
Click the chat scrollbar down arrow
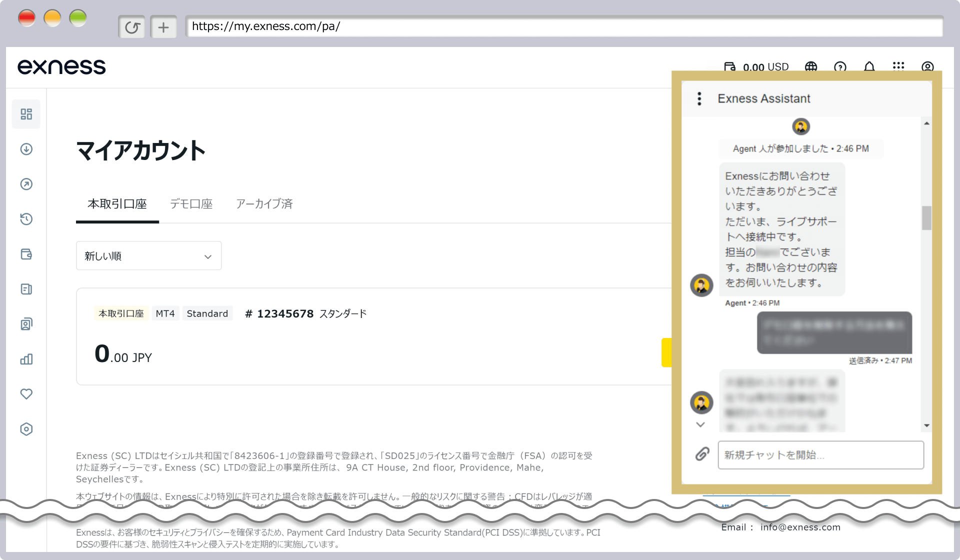click(x=926, y=425)
